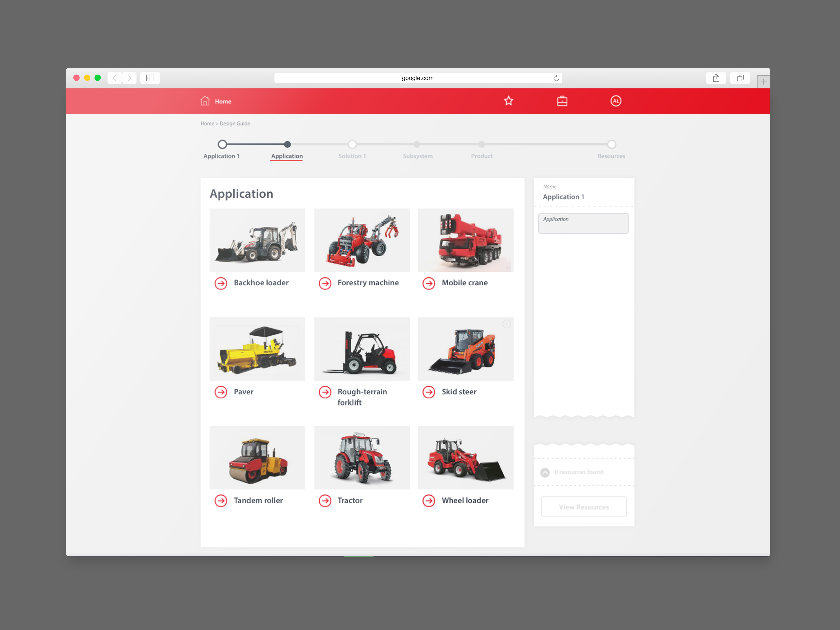Open a new browser tab with plus button
The width and height of the screenshot is (840, 630).
click(763, 82)
